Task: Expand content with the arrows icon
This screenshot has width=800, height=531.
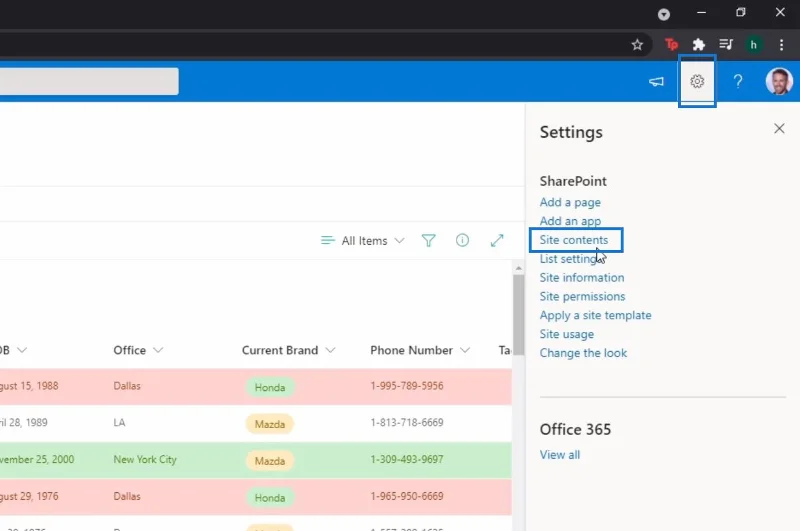Action: point(497,240)
